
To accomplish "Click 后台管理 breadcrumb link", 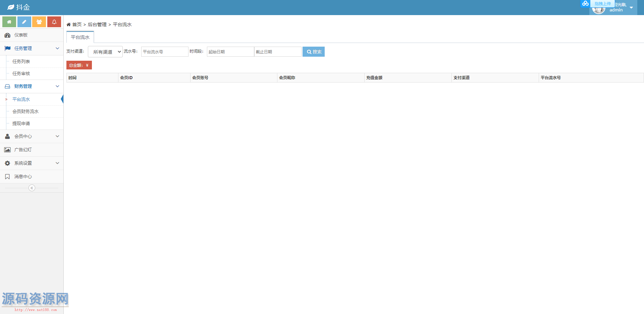I will [97, 24].
